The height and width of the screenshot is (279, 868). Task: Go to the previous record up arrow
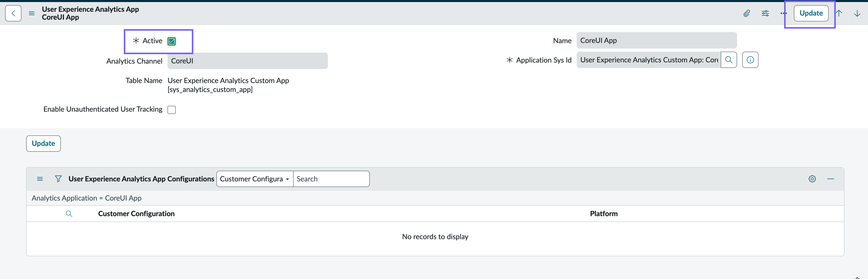pyautogui.click(x=839, y=13)
